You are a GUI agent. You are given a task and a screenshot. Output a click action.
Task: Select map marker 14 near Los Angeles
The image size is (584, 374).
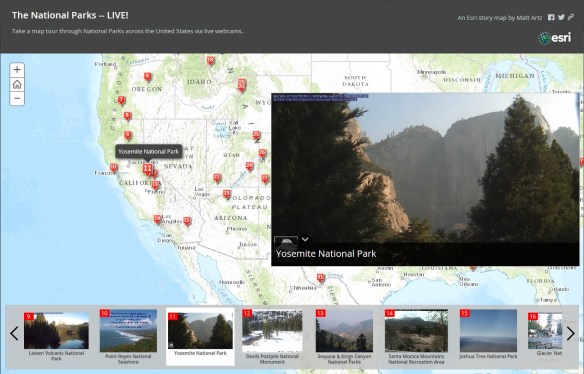158,219
